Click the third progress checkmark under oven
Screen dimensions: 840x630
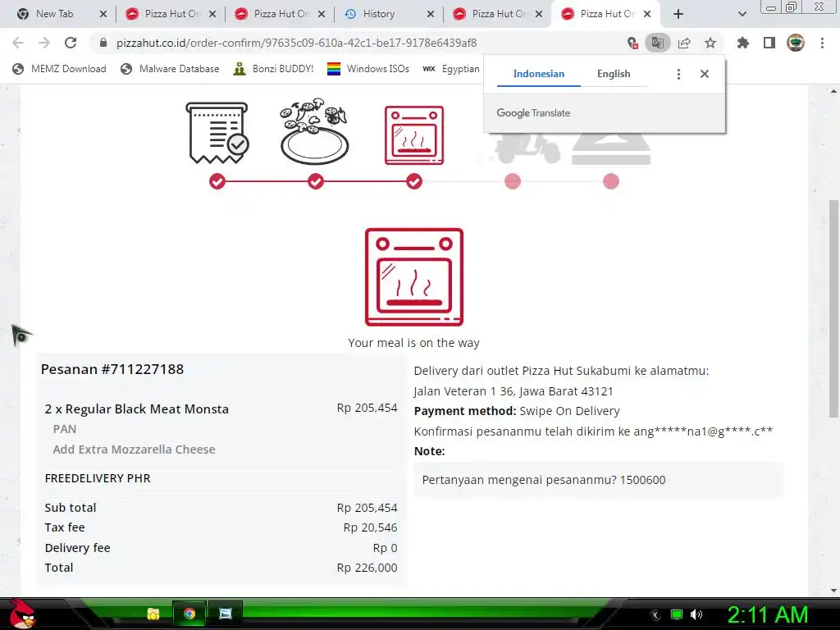[x=414, y=181]
